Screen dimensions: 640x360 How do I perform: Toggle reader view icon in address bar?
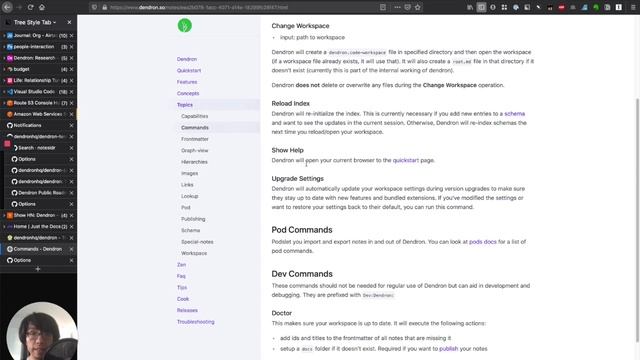382,7
